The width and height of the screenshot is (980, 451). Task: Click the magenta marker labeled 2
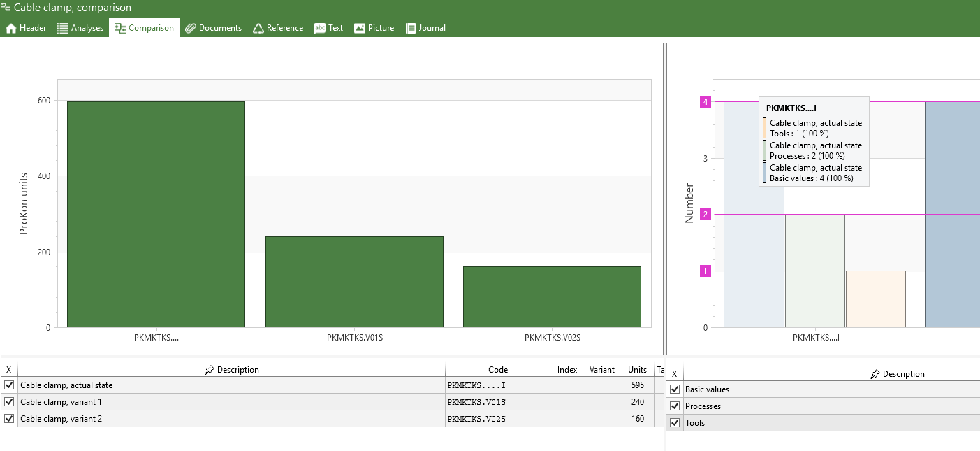705,215
